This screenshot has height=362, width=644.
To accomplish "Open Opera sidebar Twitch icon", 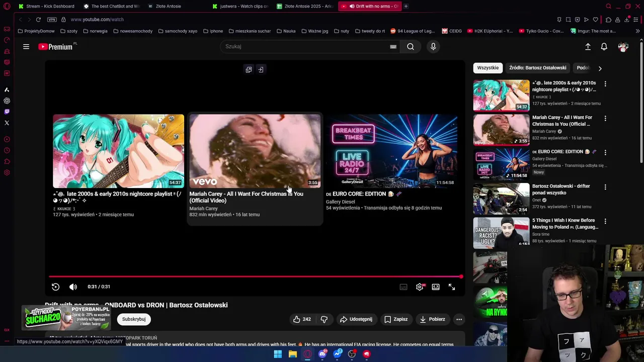I will (7, 112).
